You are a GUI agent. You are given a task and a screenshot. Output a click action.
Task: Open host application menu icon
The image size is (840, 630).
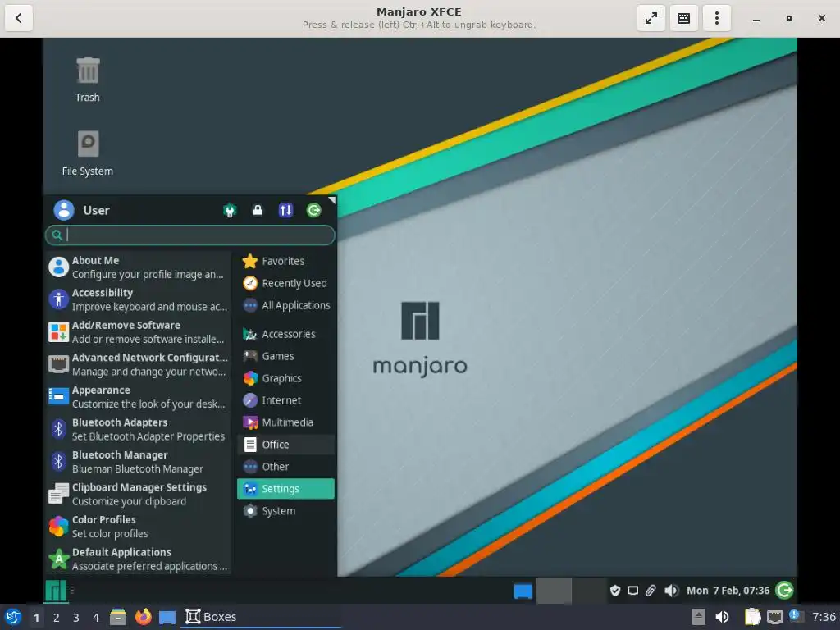[13, 617]
